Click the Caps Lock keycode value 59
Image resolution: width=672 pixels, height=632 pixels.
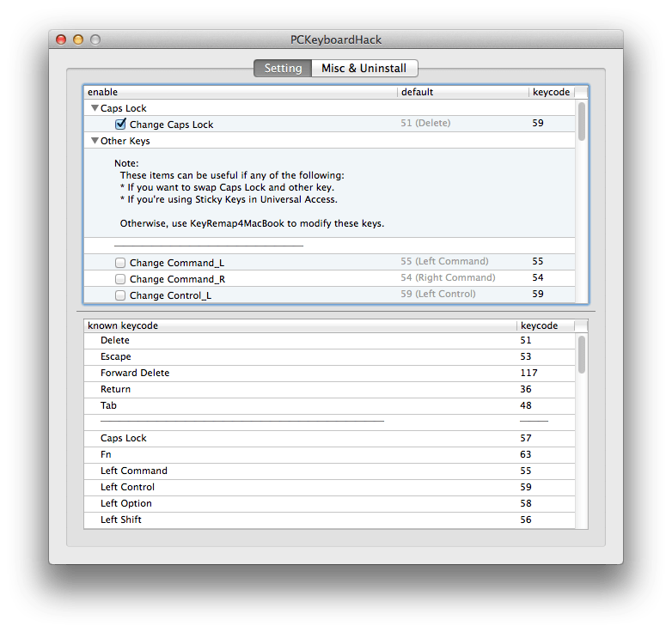[x=538, y=124]
